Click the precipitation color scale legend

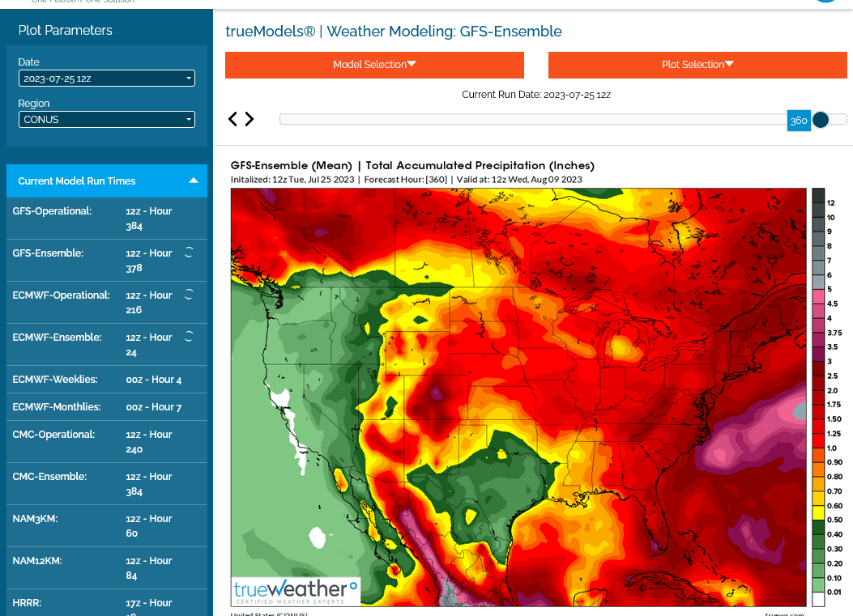point(827,397)
